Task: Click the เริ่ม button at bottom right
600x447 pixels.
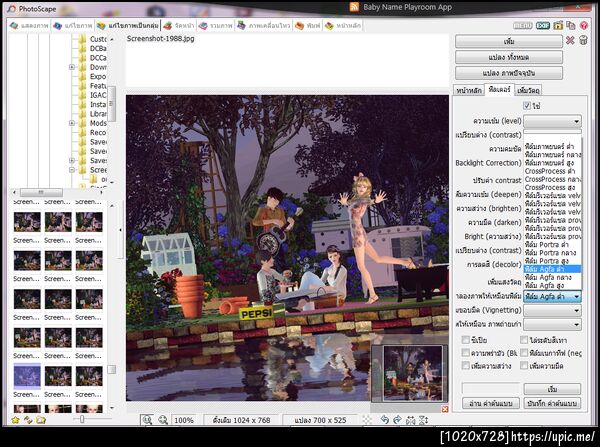Action: (x=552, y=389)
